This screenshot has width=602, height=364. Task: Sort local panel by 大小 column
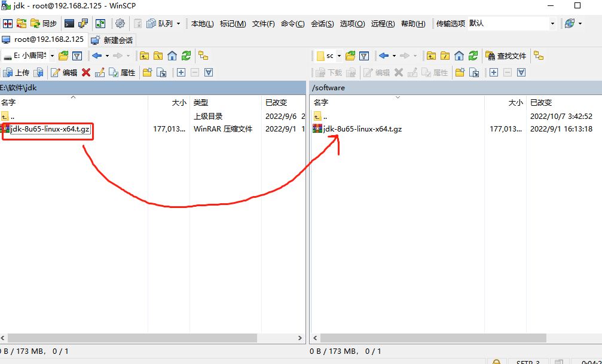click(x=169, y=103)
